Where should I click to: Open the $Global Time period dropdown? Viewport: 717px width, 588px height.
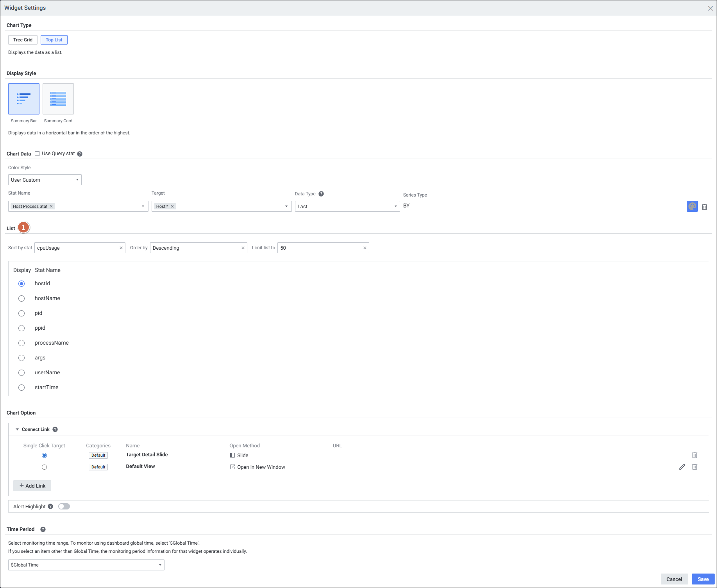tap(86, 565)
